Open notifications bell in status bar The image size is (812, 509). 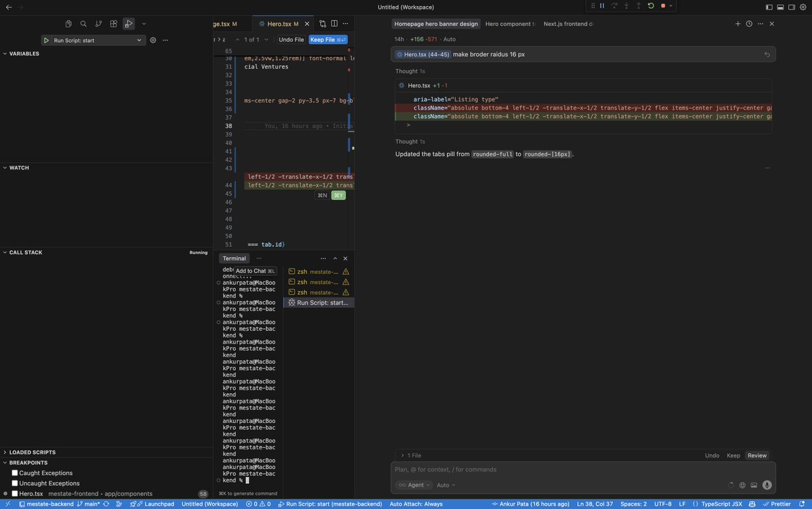tap(802, 504)
